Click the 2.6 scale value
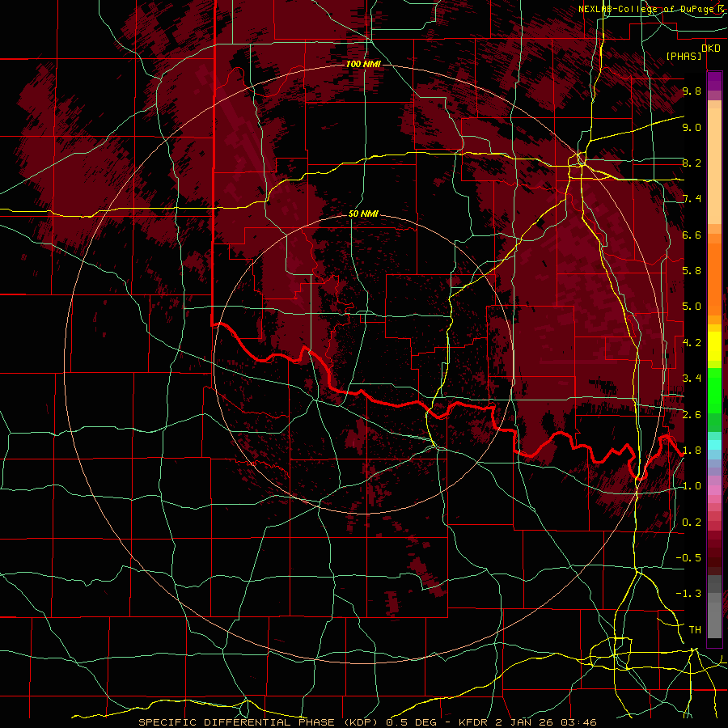The height and width of the screenshot is (728, 728). coord(692,415)
